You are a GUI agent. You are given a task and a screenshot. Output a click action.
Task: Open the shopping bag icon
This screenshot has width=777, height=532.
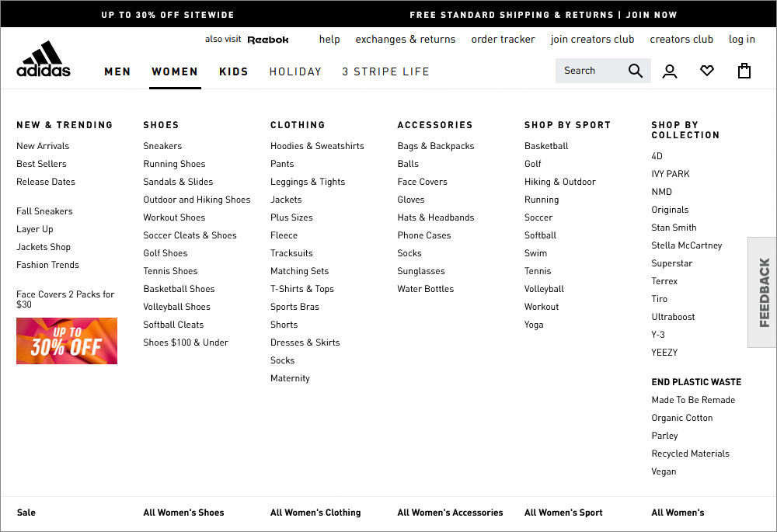(x=744, y=71)
